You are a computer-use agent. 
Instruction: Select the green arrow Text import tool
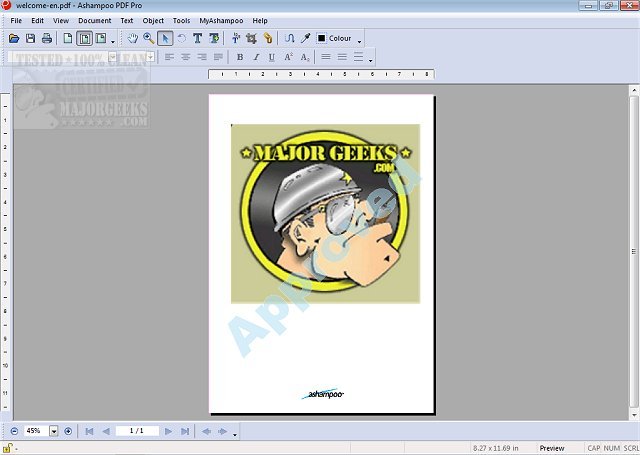(x=214, y=38)
